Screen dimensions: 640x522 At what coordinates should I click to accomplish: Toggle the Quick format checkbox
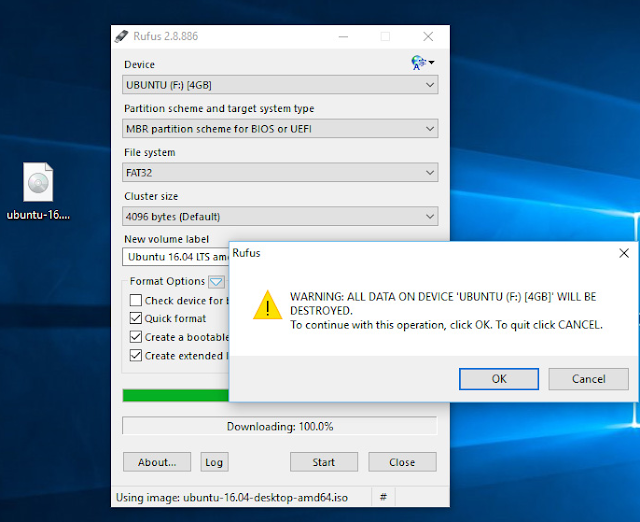[136, 318]
